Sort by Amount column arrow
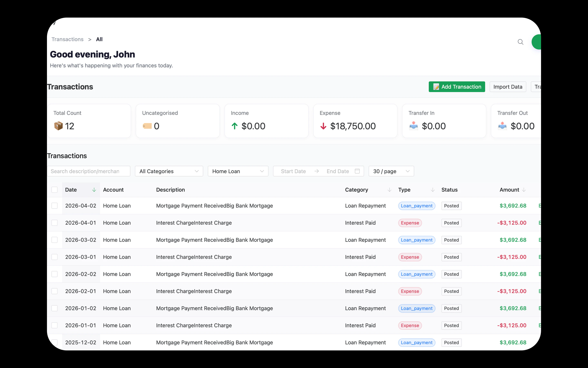Viewport: 588px width, 368px height. 524,190
